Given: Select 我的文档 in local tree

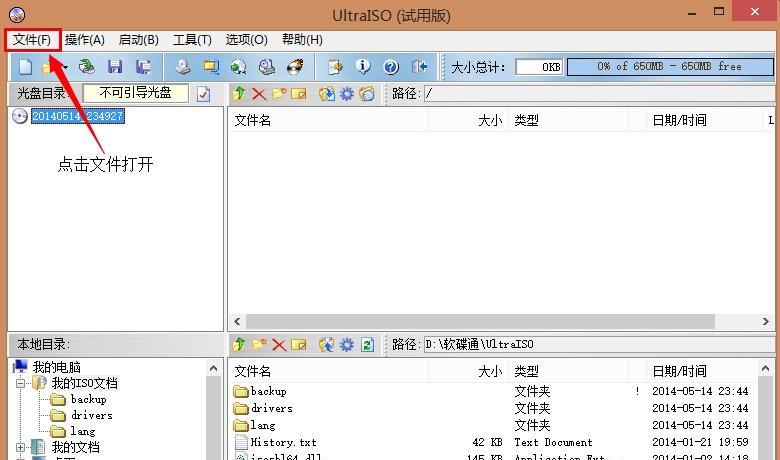Looking at the screenshot, I should 76,448.
